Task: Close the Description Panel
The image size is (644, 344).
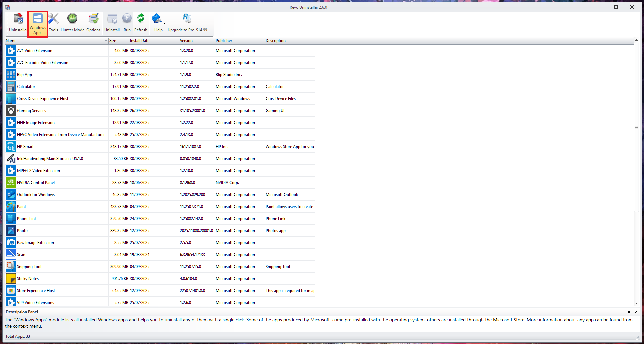Action: [x=636, y=312]
